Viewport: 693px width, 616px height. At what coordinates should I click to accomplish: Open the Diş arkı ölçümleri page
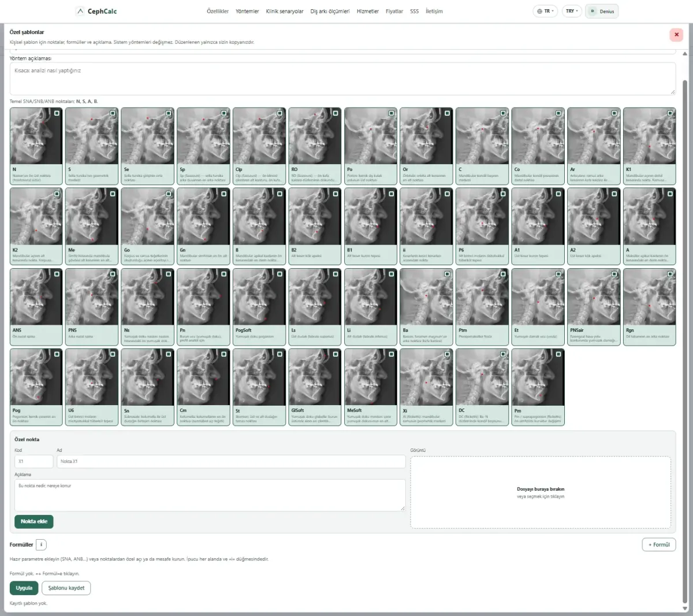pos(330,11)
